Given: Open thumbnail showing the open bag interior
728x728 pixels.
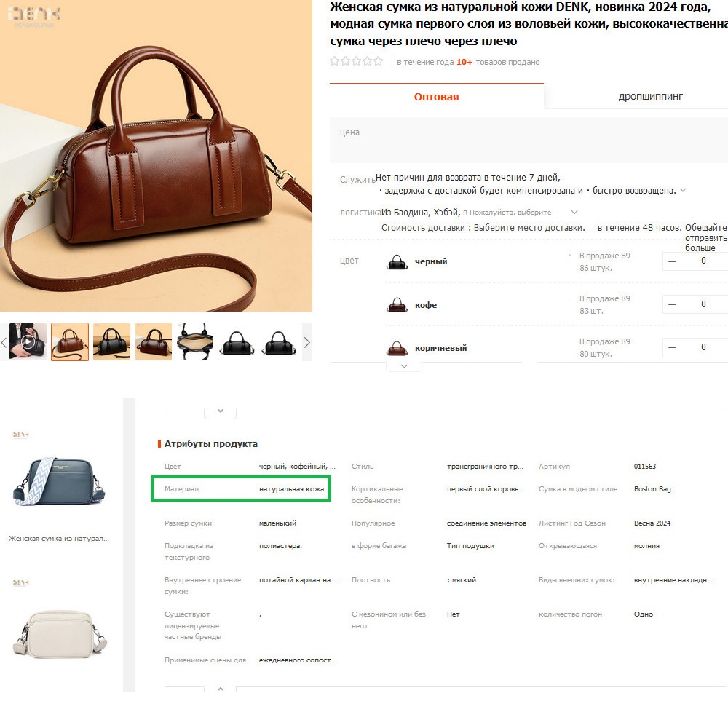Looking at the screenshot, I should click(195, 342).
